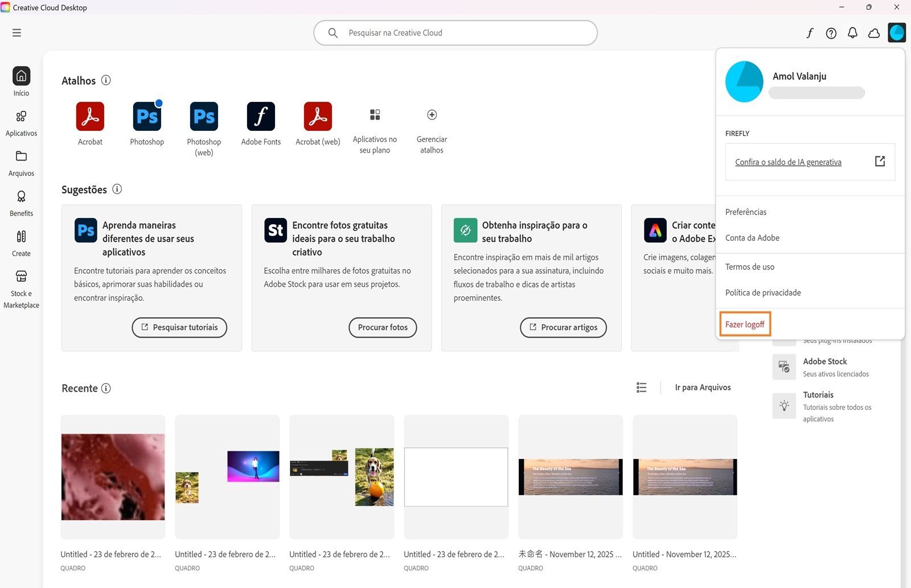Show info for the Sugestões section
This screenshot has height=588, width=911.
(x=117, y=189)
